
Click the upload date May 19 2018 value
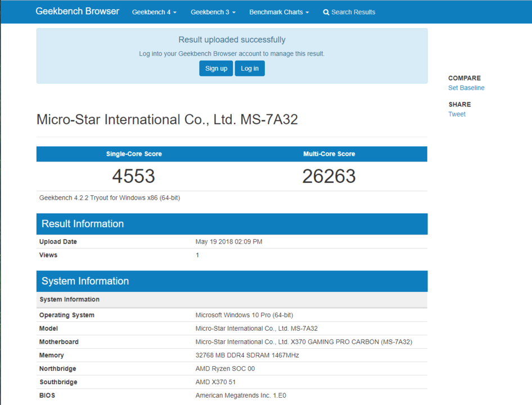229,242
